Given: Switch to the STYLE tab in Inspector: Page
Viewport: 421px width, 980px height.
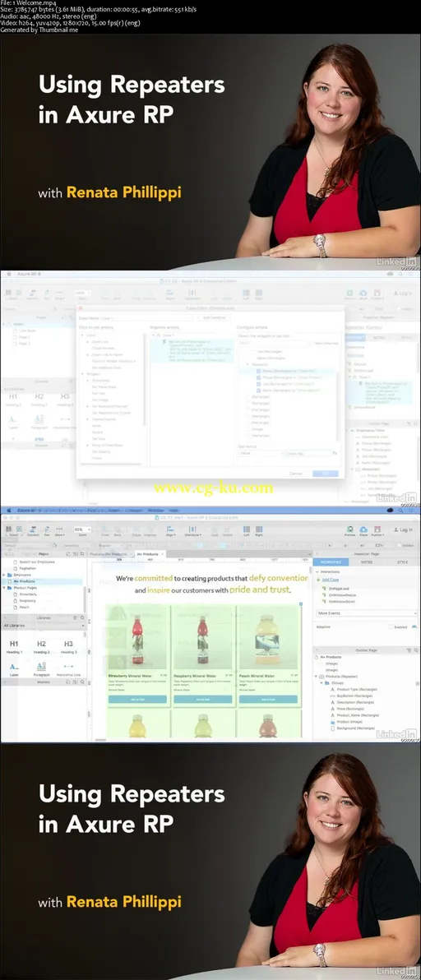Looking at the screenshot, I should (x=402, y=562).
